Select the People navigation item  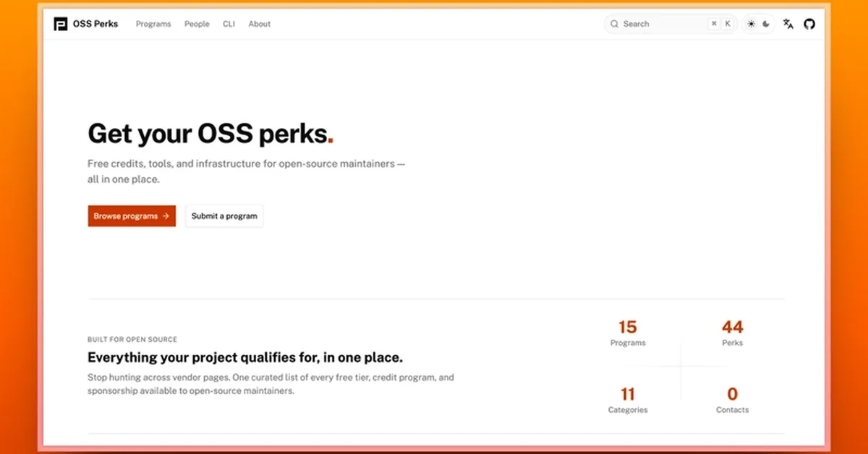196,24
